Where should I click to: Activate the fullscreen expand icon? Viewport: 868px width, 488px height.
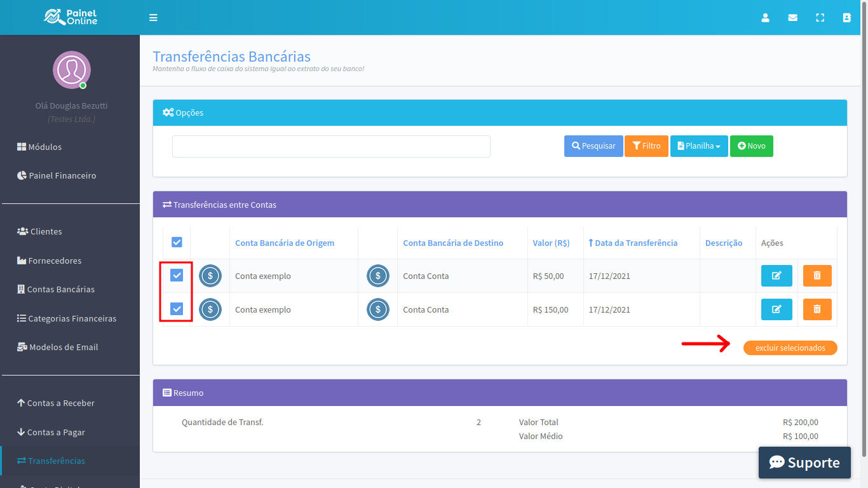coord(820,18)
